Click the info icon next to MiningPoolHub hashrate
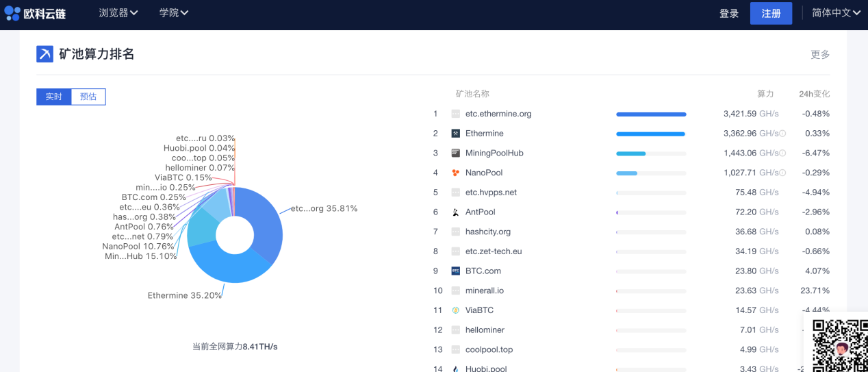The width and height of the screenshot is (868, 372). point(782,153)
